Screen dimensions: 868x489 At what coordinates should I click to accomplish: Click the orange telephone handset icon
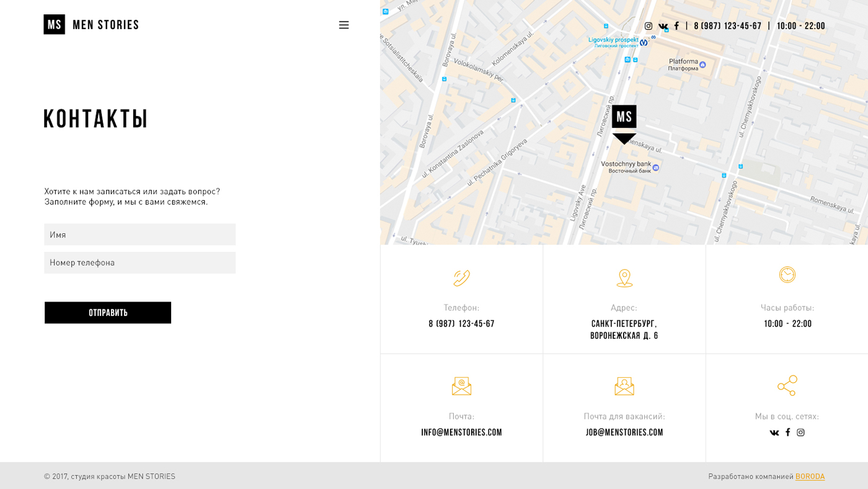coord(461,277)
